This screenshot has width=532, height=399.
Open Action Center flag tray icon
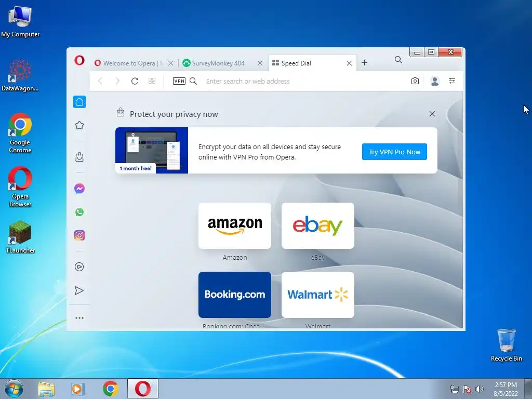[467, 389]
